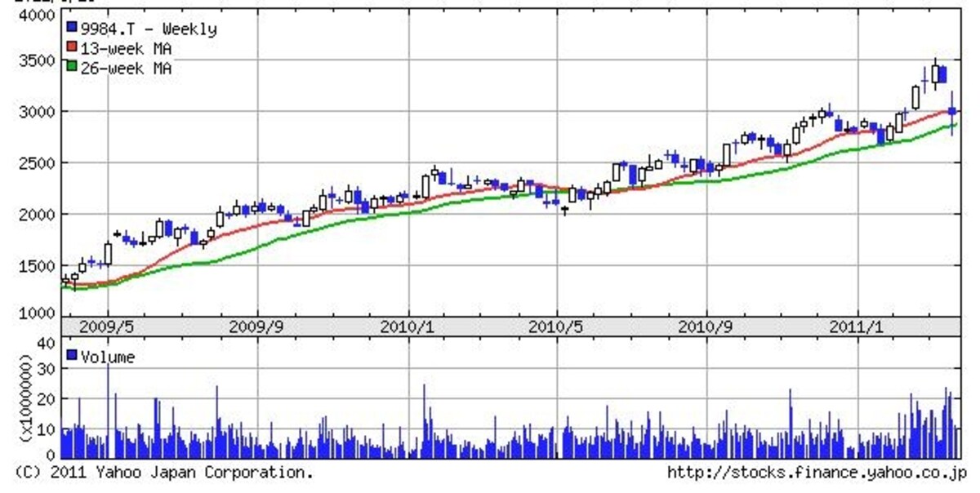Click the 2010/5 date label
Viewport: 980px width, 493px height.
click(557, 326)
